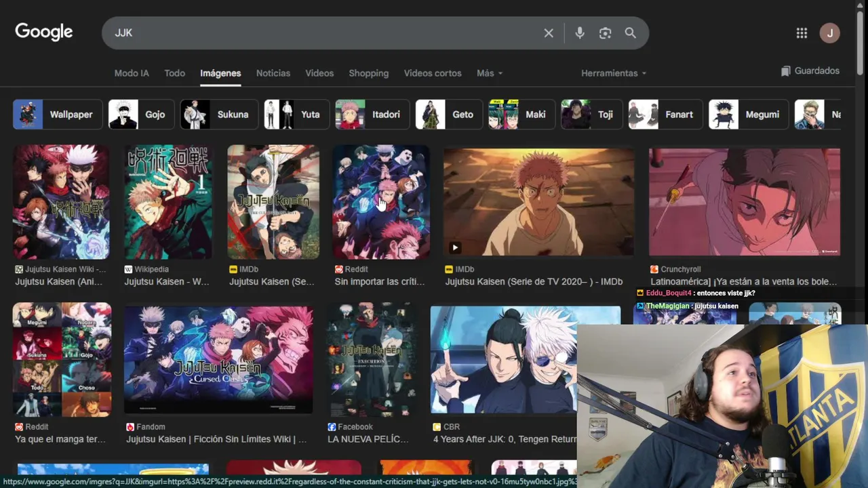Open Jujutsu Kaisen (Serie de TV 2020– ) link
The width and height of the screenshot is (868, 488).
[534, 281]
